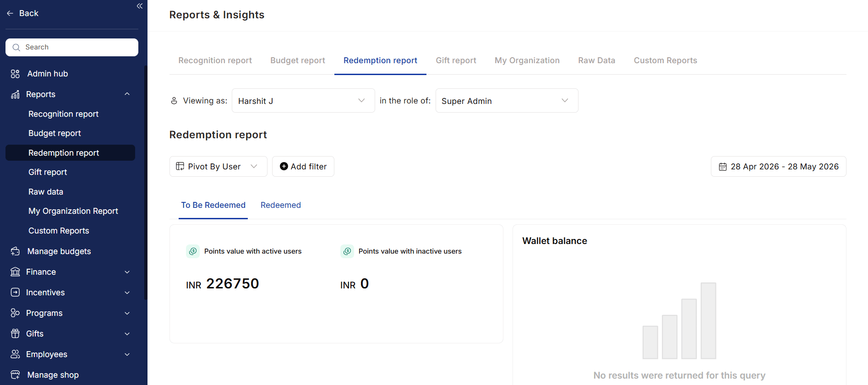Viewport: 868px width, 385px height.
Task: Switch to the Redeemed sub-tab
Action: click(x=281, y=205)
